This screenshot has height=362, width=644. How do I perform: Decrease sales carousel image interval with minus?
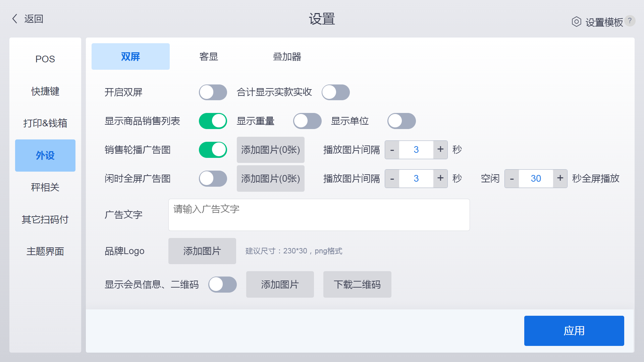pos(392,150)
